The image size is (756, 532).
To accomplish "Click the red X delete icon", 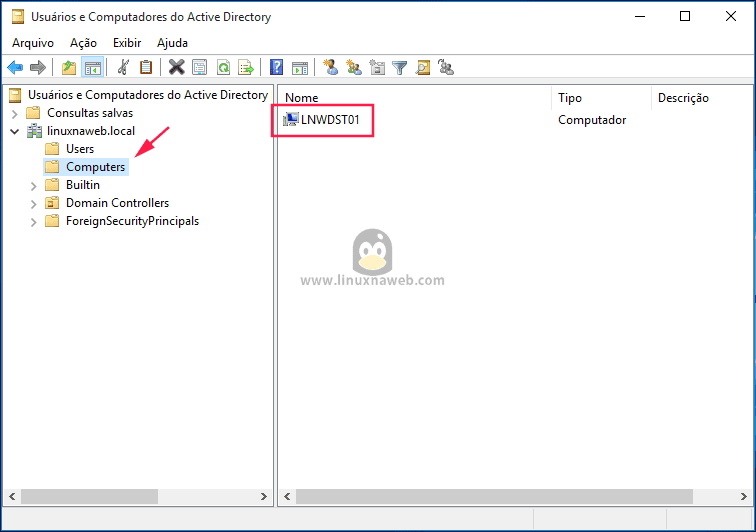I will [176, 67].
